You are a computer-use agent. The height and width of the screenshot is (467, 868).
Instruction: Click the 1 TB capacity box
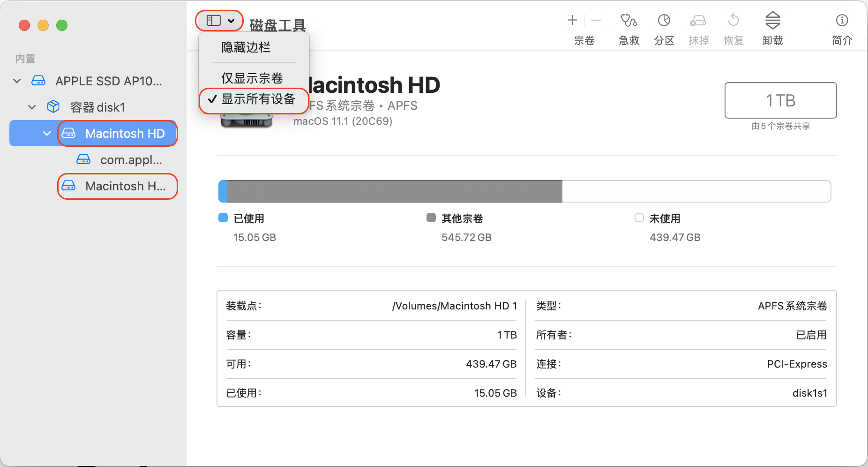(780, 100)
